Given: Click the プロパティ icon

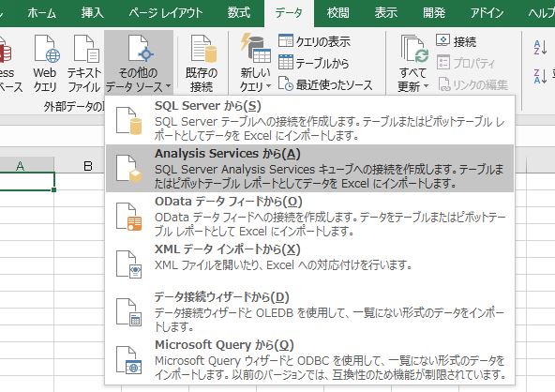Looking at the screenshot, I should (443, 62).
